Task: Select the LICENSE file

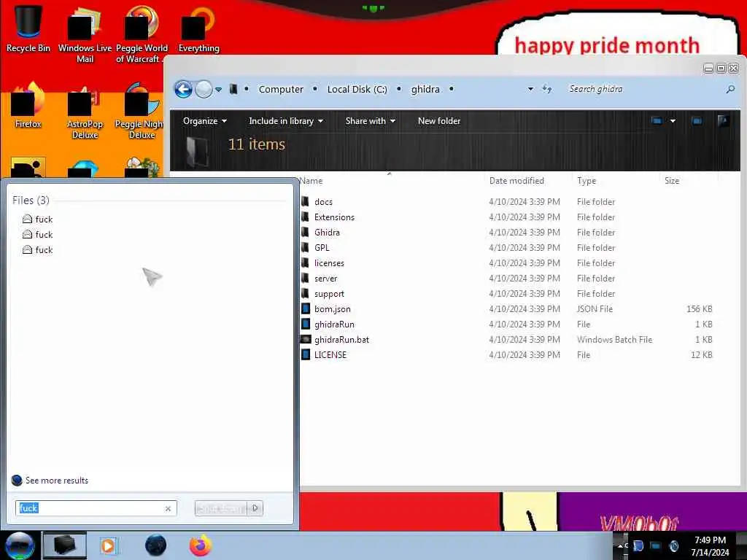Action: 508,355
